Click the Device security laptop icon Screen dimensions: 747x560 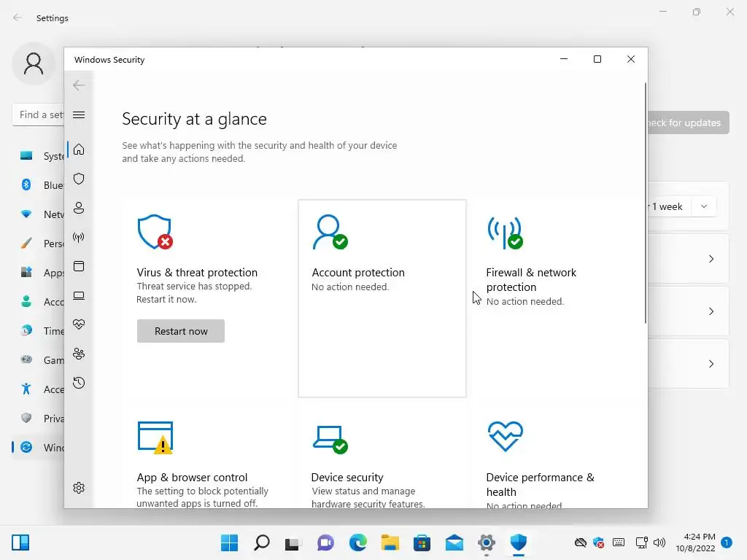pos(330,439)
